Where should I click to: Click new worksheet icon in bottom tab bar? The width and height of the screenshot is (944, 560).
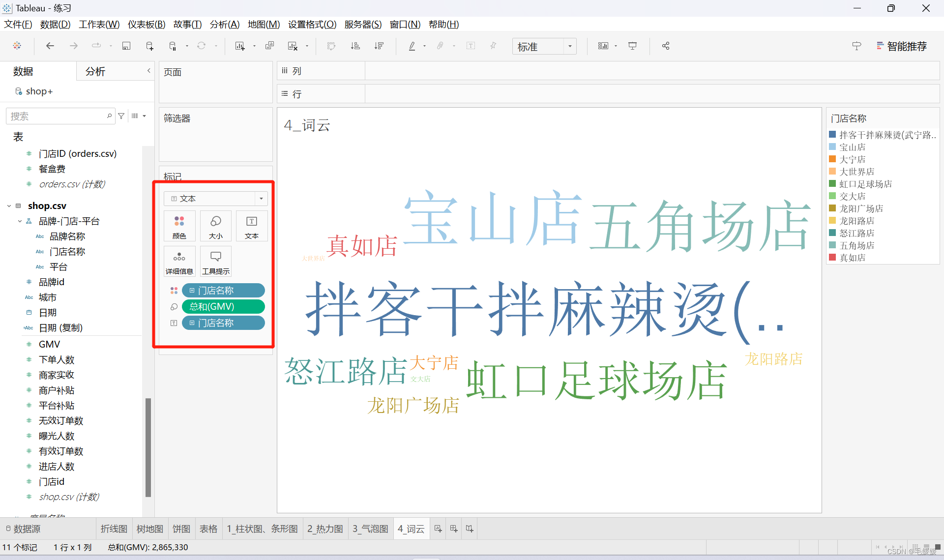(438, 529)
